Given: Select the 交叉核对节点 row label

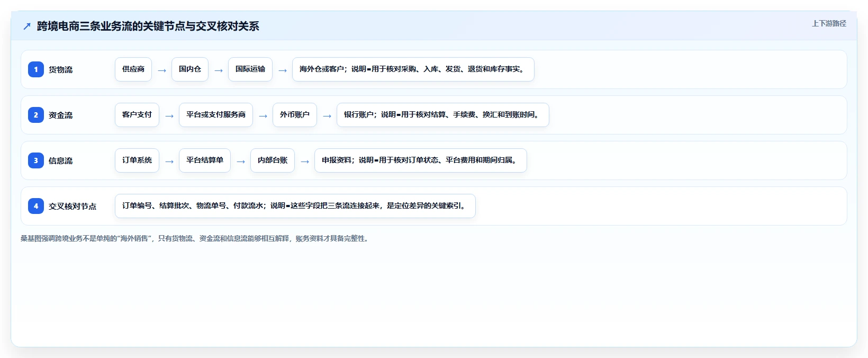Looking at the screenshot, I should point(73,206).
